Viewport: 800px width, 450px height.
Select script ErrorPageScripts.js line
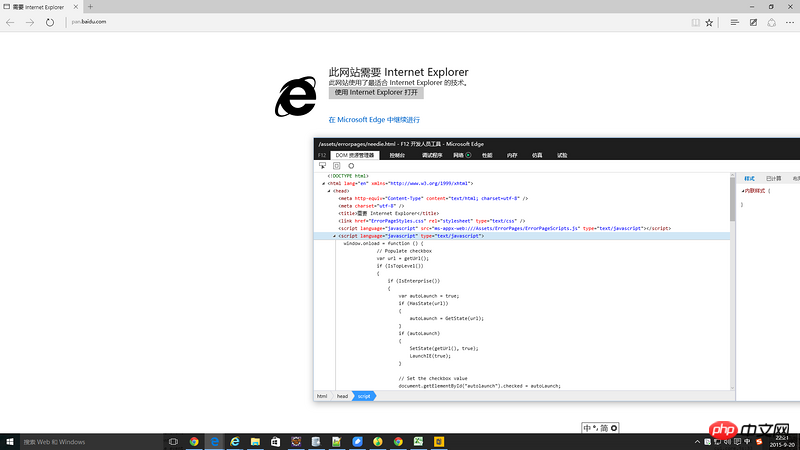click(505, 229)
